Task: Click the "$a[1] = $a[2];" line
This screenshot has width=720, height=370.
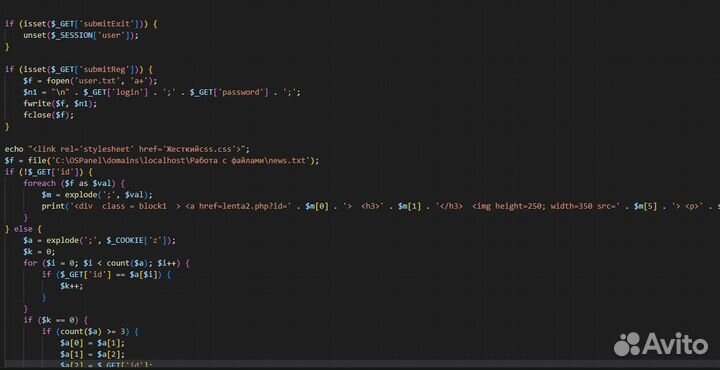Action: pyautogui.click(x=92, y=354)
